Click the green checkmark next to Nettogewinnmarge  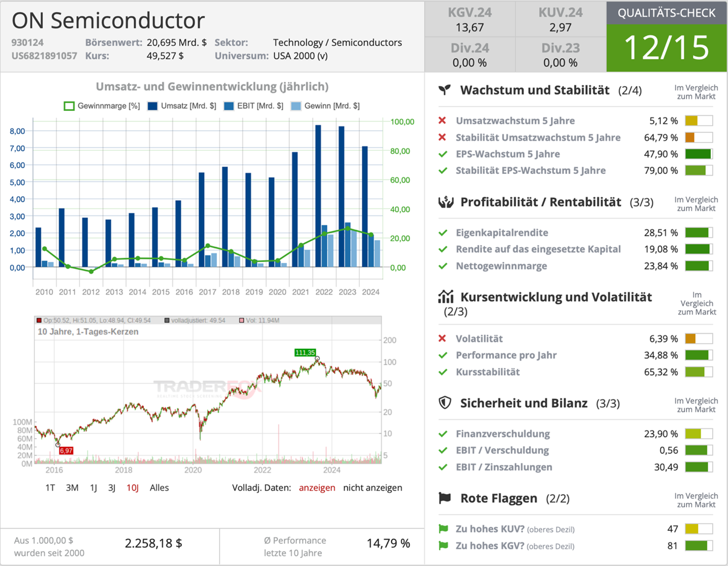[443, 266]
